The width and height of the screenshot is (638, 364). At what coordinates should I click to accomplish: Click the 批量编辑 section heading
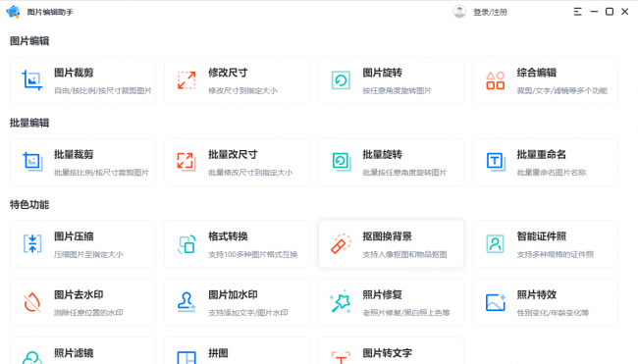coord(29,123)
